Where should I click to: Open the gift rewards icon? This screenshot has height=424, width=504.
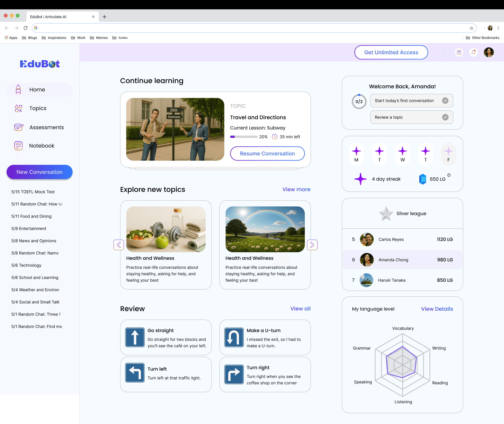click(459, 52)
